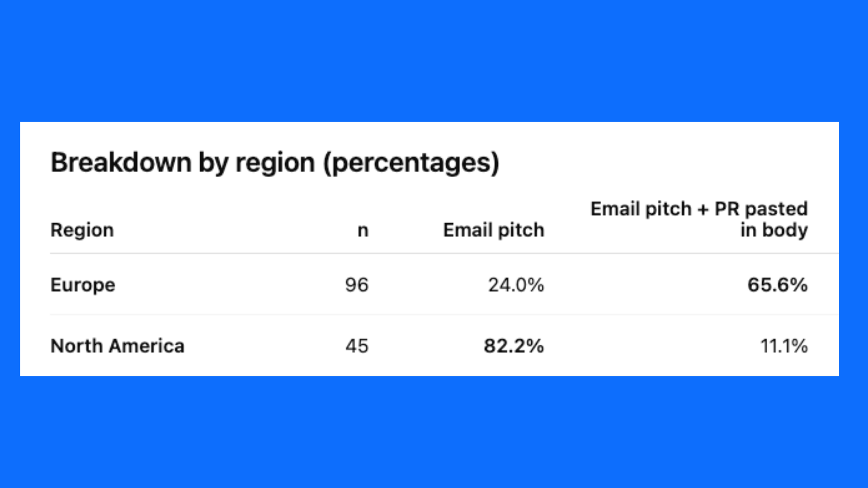
Task: Click the 11.1% cell for North America
Action: pyautogui.click(x=784, y=346)
